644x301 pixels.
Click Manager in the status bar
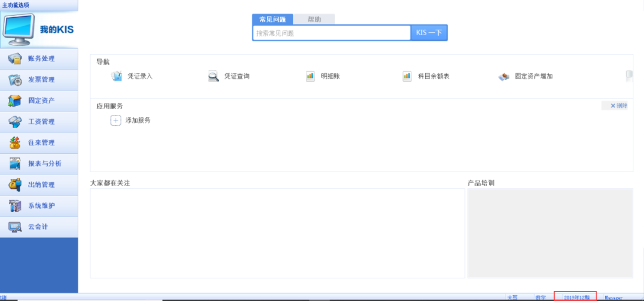click(x=614, y=297)
